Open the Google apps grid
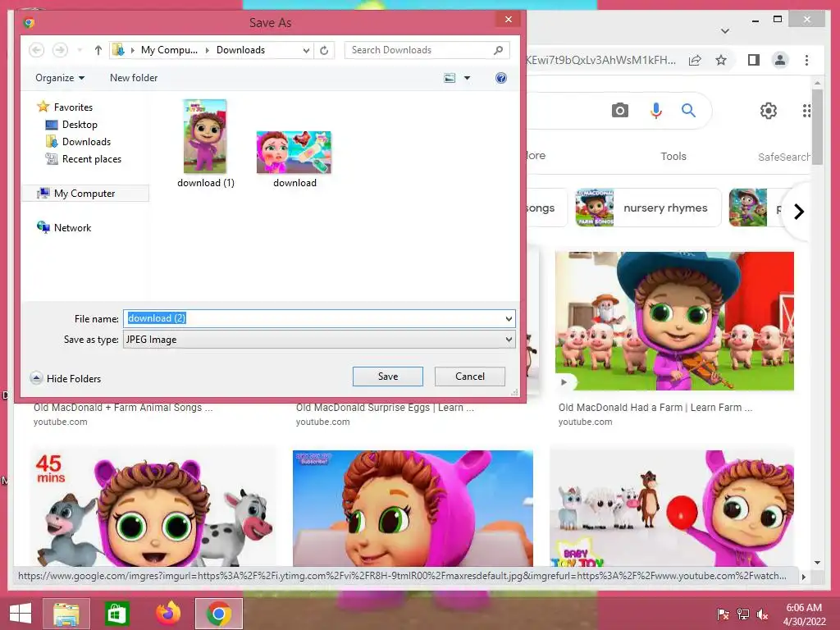The image size is (840, 630). (806, 111)
